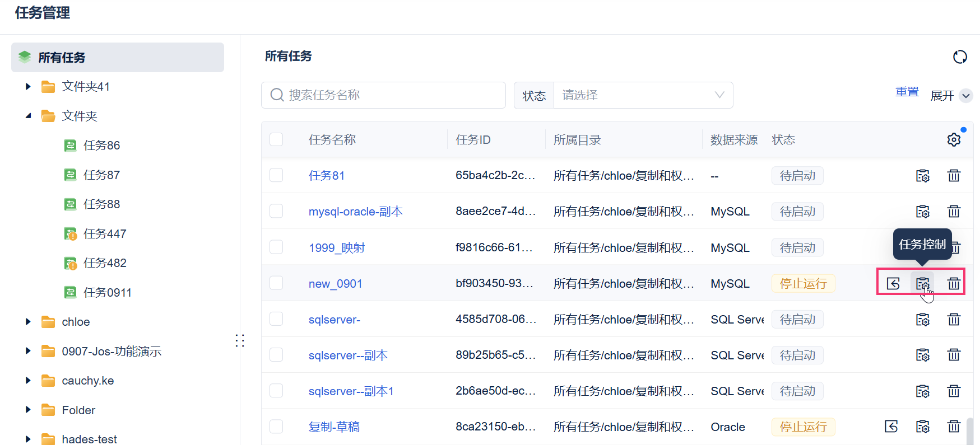The width and height of the screenshot is (980, 445).
Task: Open task control for the sqlserver- row
Action: click(922, 320)
